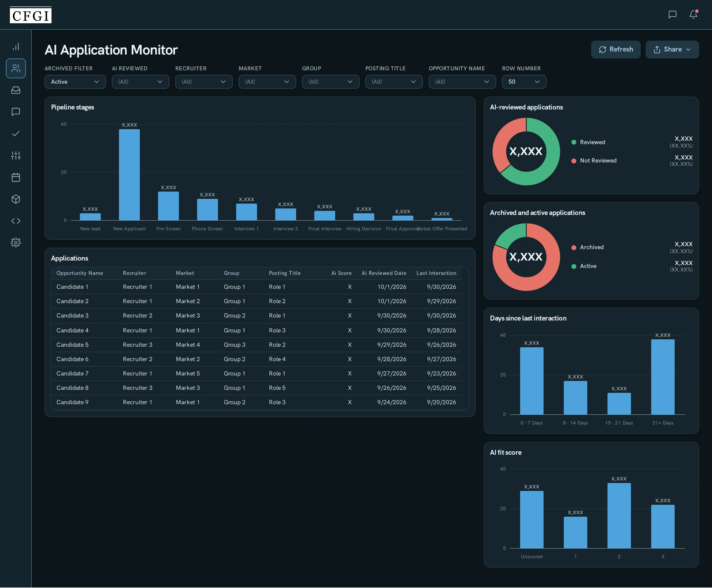
Task: Expand the Archived Filter dropdown
Action: [75, 82]
